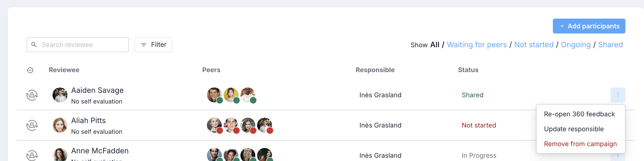
Task: Click first peer avatar in Aaiden Savage row
Action: pyautogui.click(x=214, y=95)
